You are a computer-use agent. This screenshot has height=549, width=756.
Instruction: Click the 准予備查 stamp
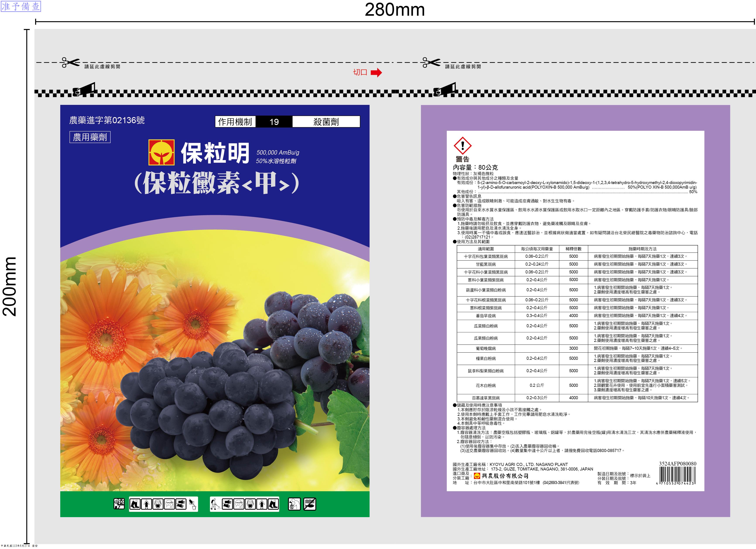pyautogui.click(x=21, y=6)
